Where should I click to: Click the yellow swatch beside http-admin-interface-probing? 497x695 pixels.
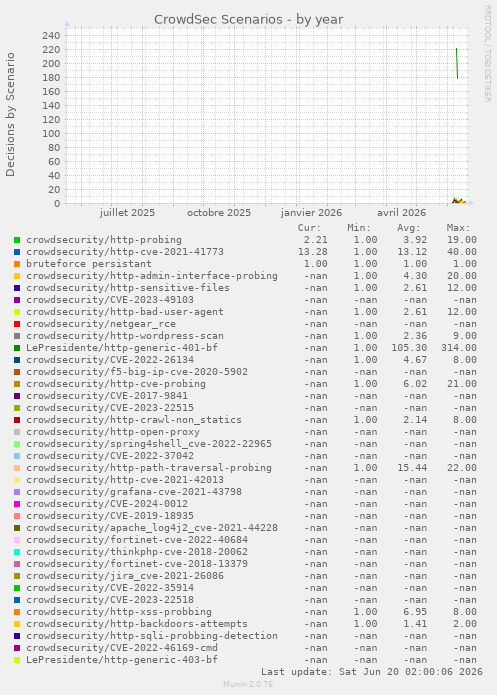[x=17, y=276]
